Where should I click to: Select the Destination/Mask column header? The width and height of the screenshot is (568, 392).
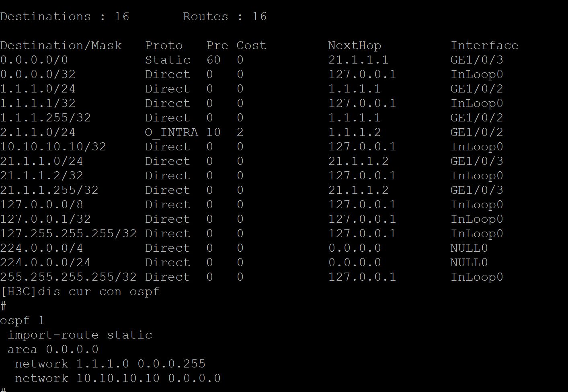coord(61,45)
